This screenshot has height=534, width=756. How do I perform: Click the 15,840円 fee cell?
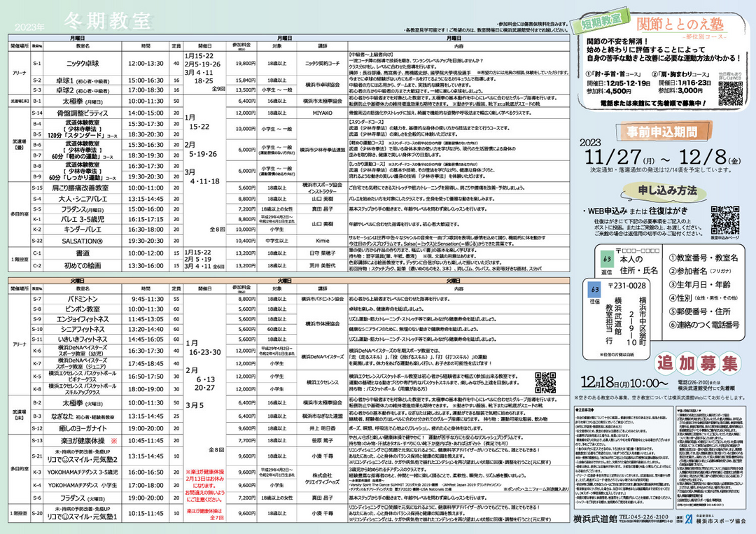(x=246, y=80)
